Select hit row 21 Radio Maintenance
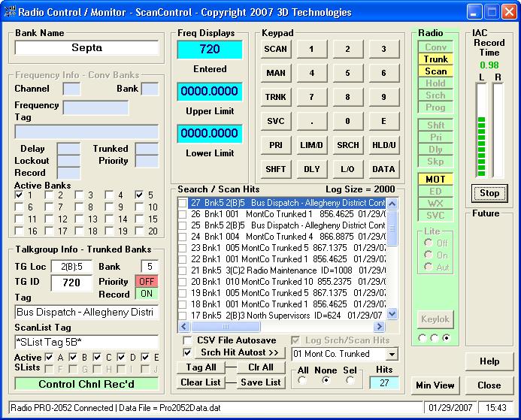The image size is (521, 420). tap(283, 270)
